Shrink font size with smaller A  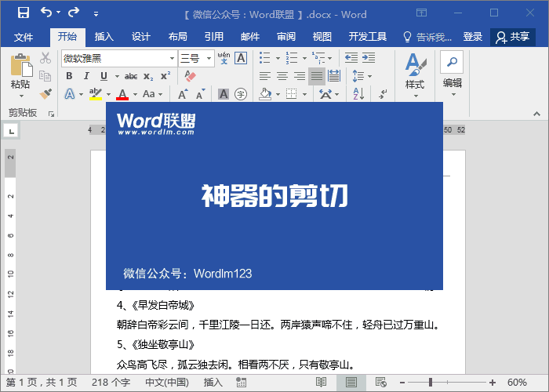pos(200,94)
